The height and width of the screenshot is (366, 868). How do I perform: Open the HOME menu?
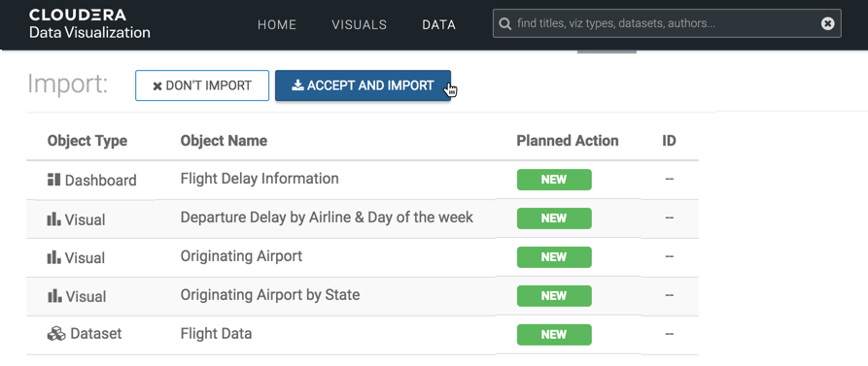[277, 25]
